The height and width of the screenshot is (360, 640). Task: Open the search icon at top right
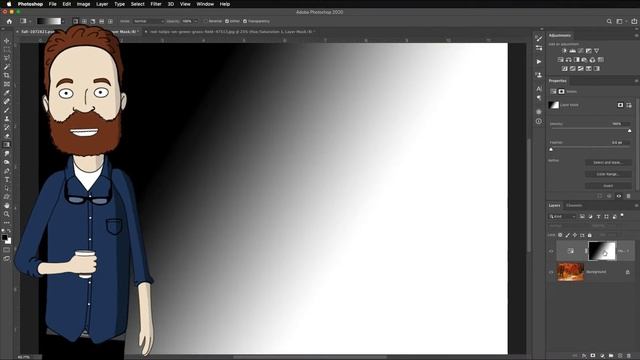point(609,21)
